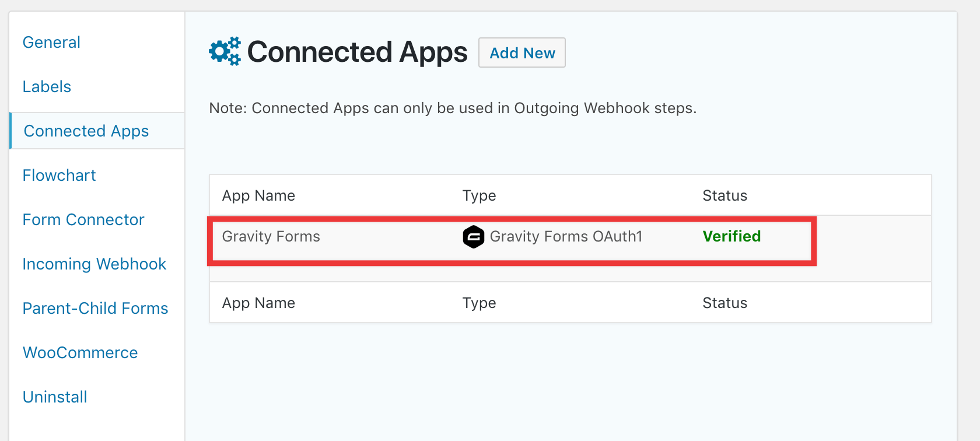980x441 pixels.
Task: Open the Flowchart settings tab
Action: coord(59,176)
